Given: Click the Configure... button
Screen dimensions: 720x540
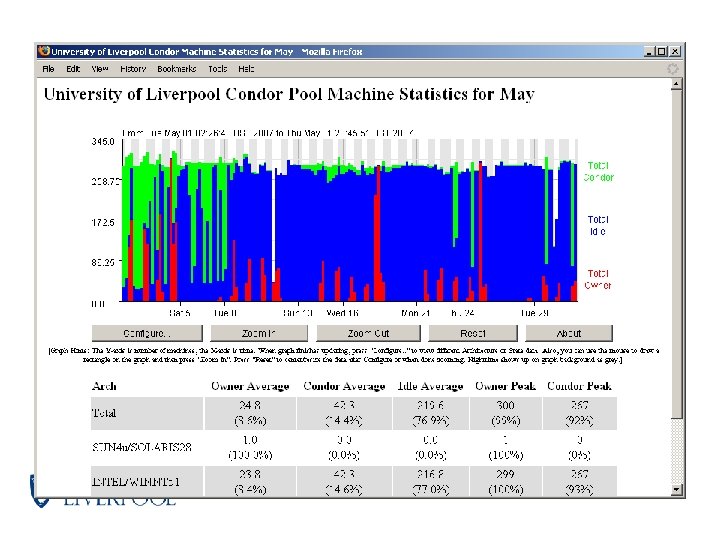Looking at the screenshot, I should click(147, 333).
